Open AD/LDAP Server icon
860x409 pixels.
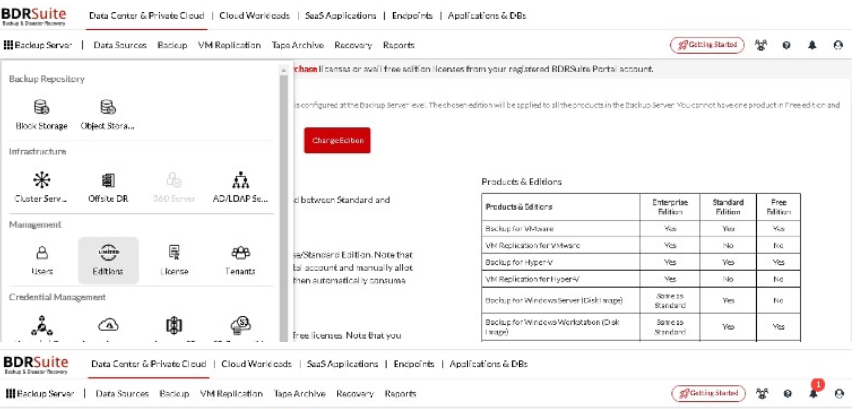240,180
